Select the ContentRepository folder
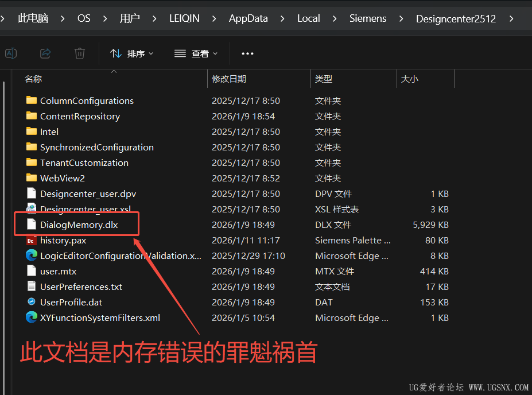 tap(80, 116)
